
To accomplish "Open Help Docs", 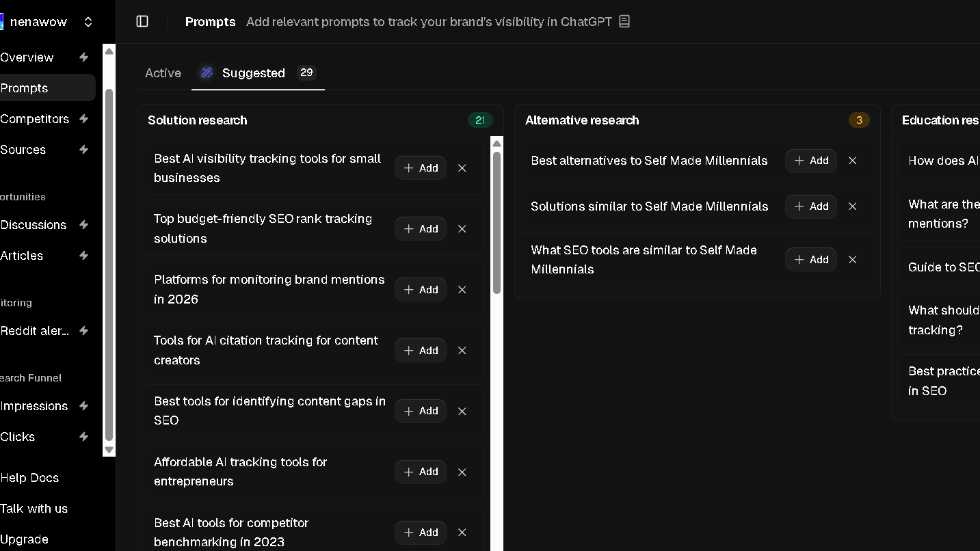I will [x=30, y=478].
